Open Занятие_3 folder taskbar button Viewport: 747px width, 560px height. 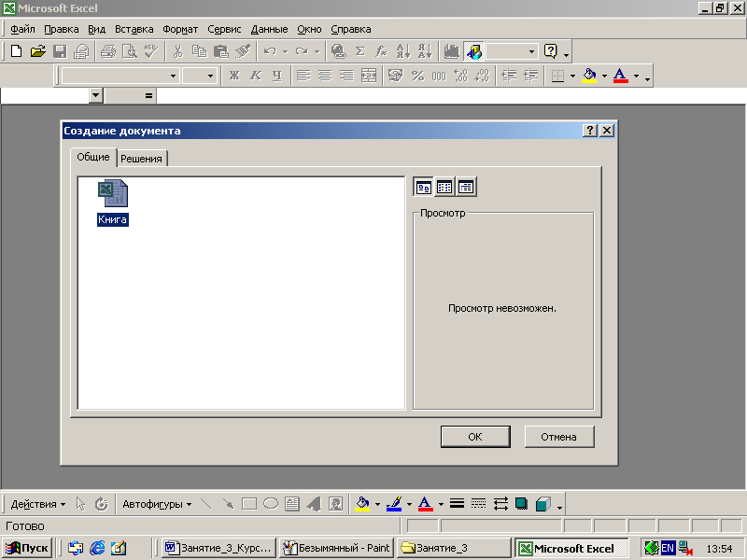pyautogui.click(x=454, y=548)
